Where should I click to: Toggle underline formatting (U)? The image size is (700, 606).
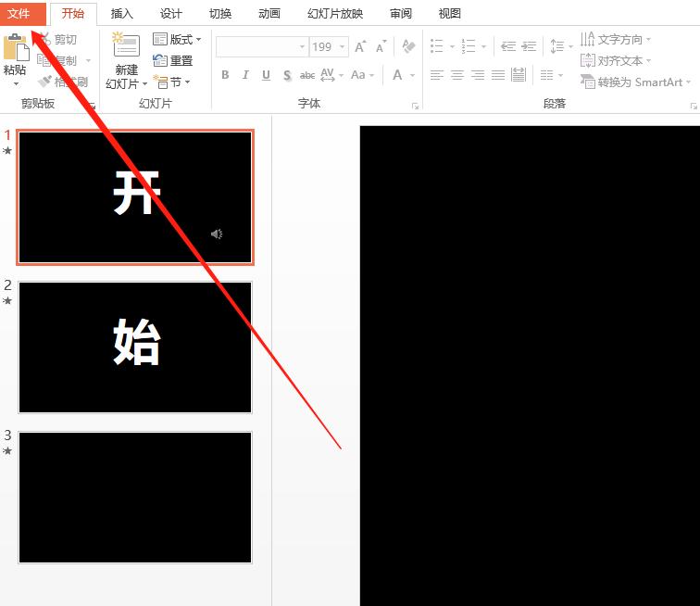tap(266, 75)
